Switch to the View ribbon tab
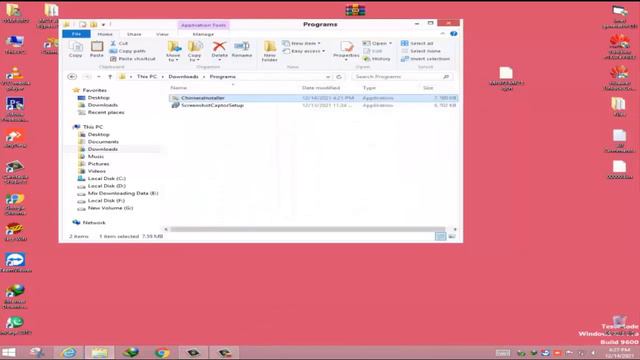Image resolution: width=640 pixels, height=360 pixels. 162,34
